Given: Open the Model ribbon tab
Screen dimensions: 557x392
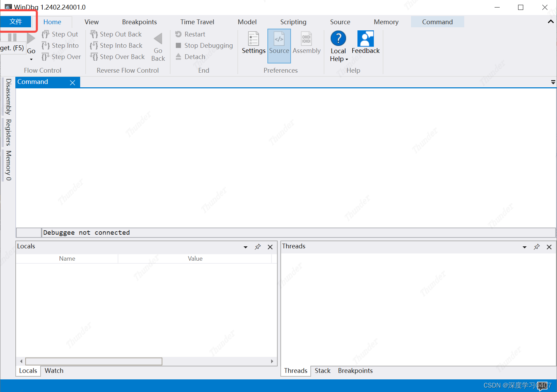Looking at the screenshot, I should point(247,22).
